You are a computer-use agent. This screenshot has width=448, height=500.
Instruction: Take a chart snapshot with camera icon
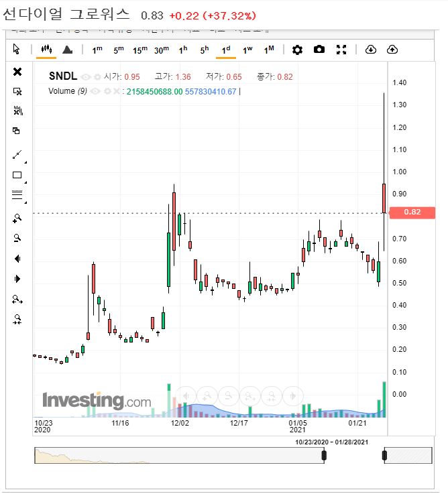tap(319, 50)
